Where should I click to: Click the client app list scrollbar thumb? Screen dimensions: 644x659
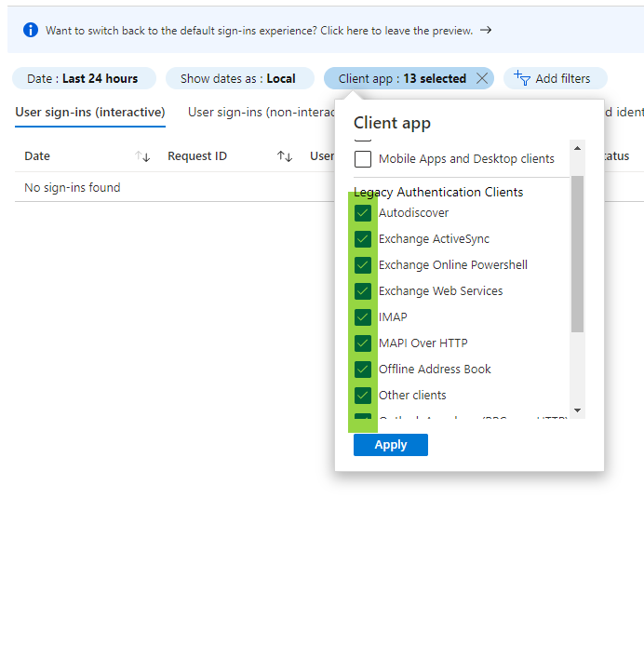[577, 251]
